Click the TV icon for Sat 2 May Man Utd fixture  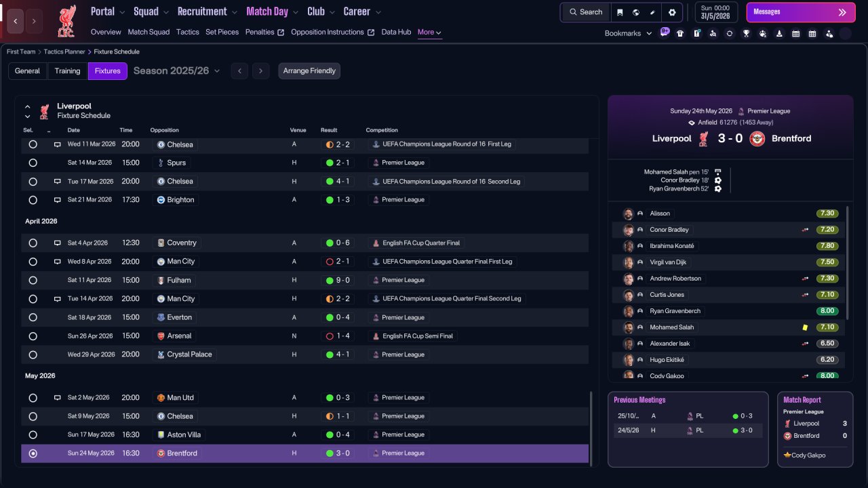coord(58,398)
